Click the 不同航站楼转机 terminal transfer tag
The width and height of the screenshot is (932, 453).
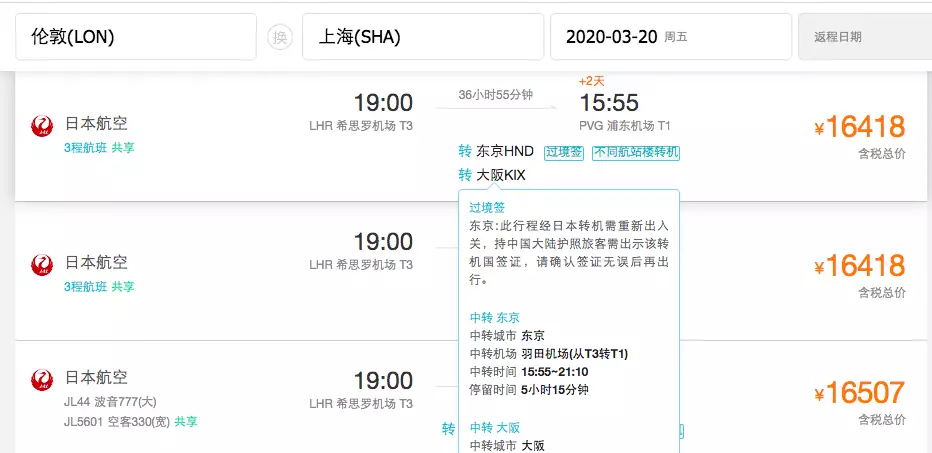pos(636,152)
